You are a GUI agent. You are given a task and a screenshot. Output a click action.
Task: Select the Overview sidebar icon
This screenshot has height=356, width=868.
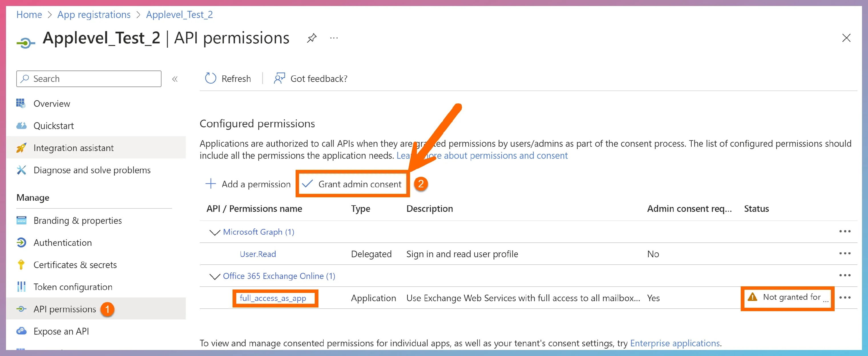pos(21,104)
